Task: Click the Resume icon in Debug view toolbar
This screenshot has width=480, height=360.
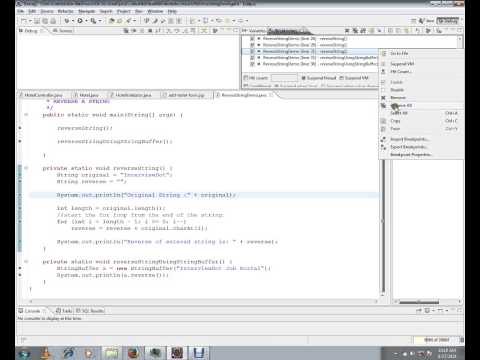Action: (134, 31)
